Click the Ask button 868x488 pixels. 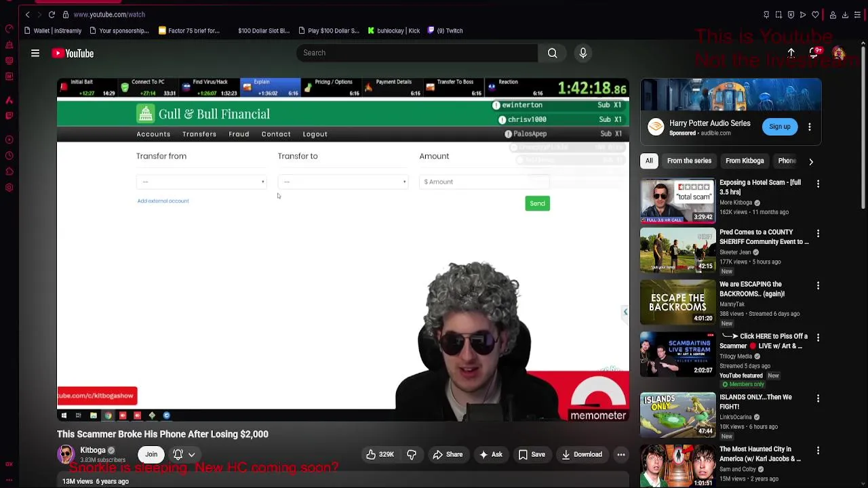tap(490, 455)
